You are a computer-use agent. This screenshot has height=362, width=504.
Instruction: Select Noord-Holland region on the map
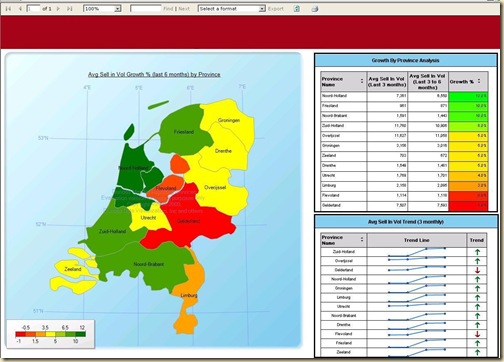[x=133, y=168]
